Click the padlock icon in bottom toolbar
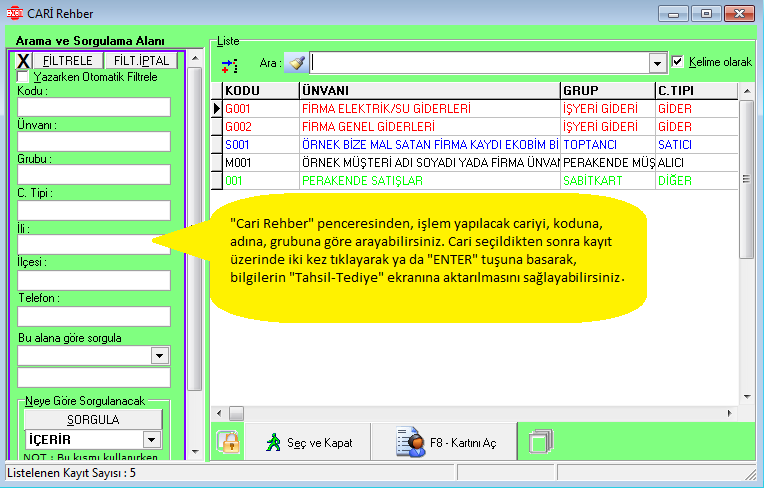 pyautogui.click(x=229, y=442)
